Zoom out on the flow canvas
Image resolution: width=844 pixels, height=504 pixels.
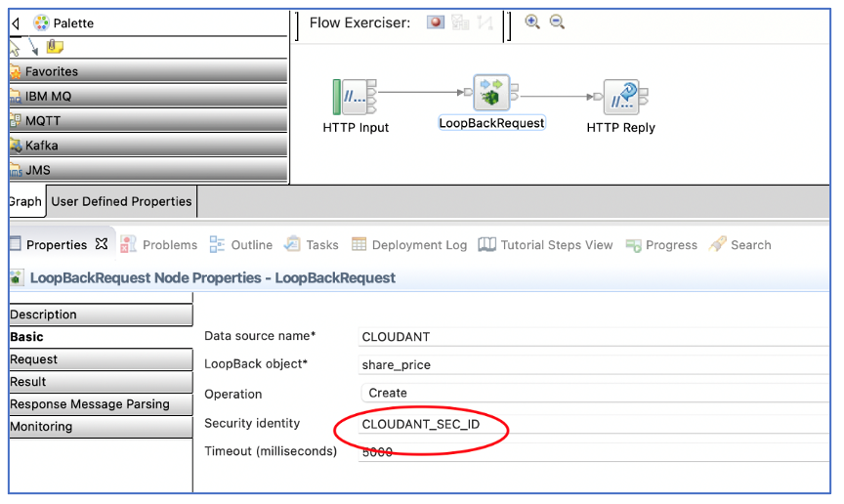point(557,22)
